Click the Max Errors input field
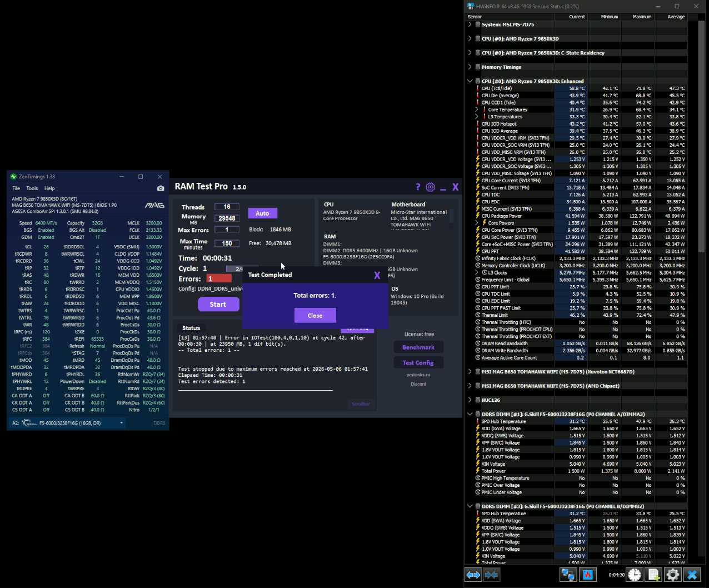 pos(227,230)
